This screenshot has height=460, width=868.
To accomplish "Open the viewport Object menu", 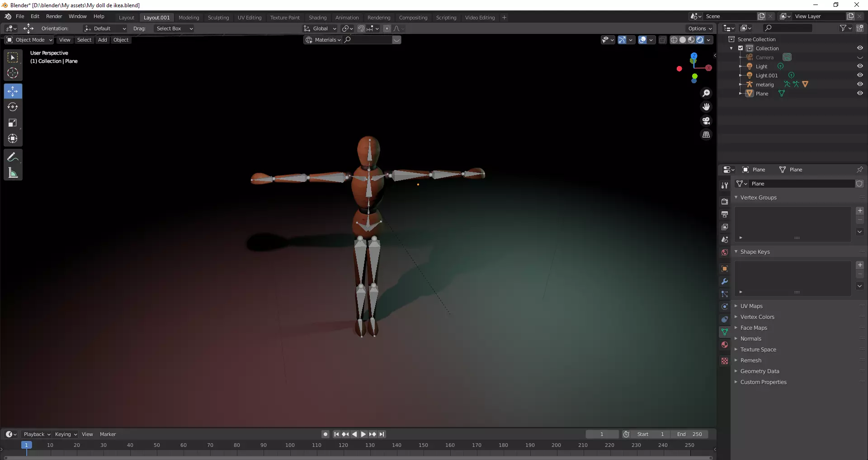I will [121, 40].
